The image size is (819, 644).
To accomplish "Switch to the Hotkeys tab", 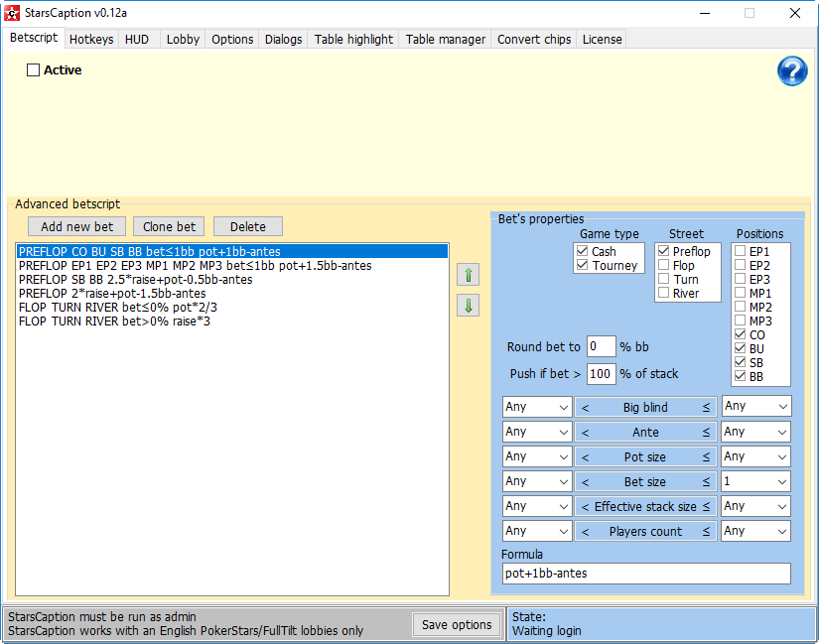I will 91,39.
